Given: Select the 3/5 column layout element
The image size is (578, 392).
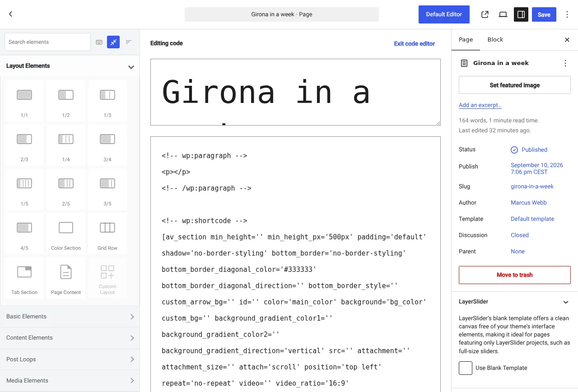Looking at the screenshot, I should coord(107,190).
